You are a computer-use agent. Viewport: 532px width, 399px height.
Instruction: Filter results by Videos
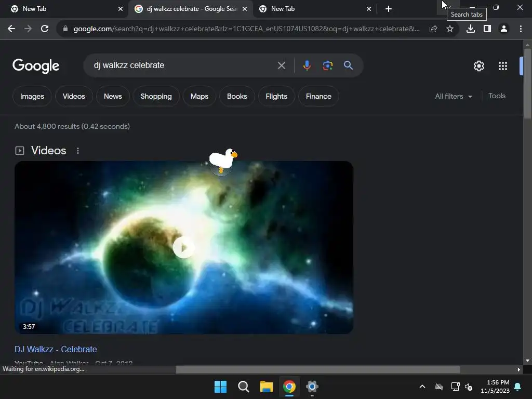coord(74,96)
